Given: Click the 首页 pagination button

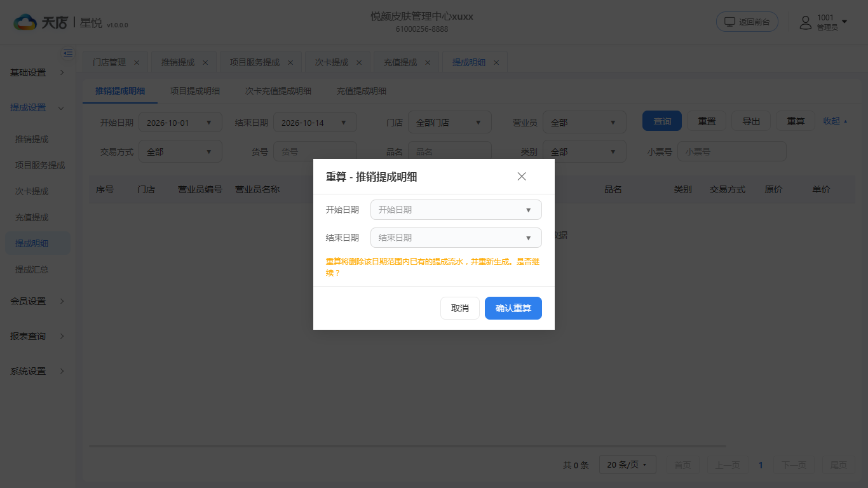Looking at the screenshot, I should pyautogui.click(x=682, y=465).
